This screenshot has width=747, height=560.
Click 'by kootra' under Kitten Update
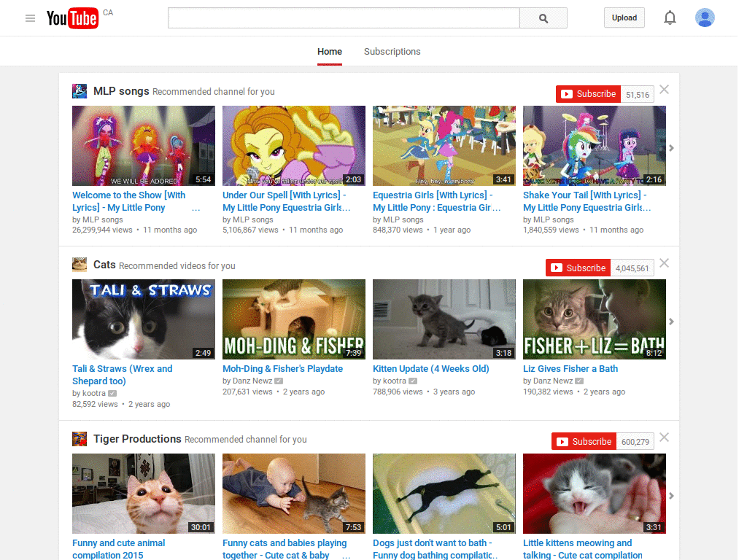tap(390, 381)
